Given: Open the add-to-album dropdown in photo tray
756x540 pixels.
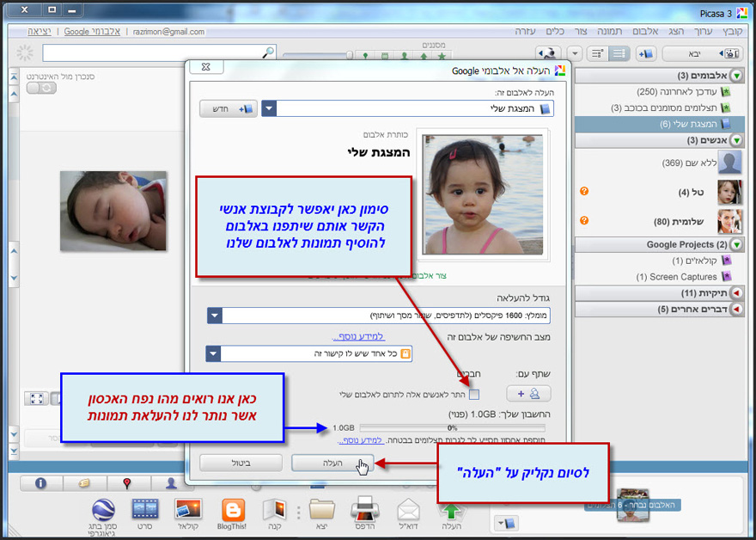Looking at the screenshot, I should point(506,523).
